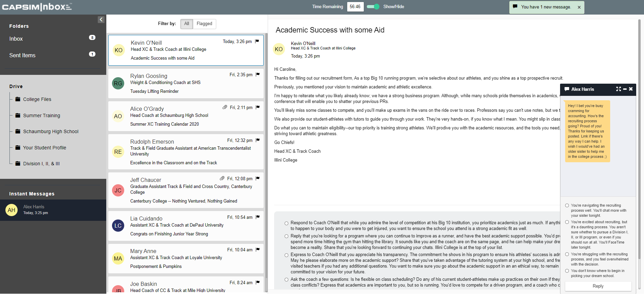Switch filter to Flagged

click(204, 24)
